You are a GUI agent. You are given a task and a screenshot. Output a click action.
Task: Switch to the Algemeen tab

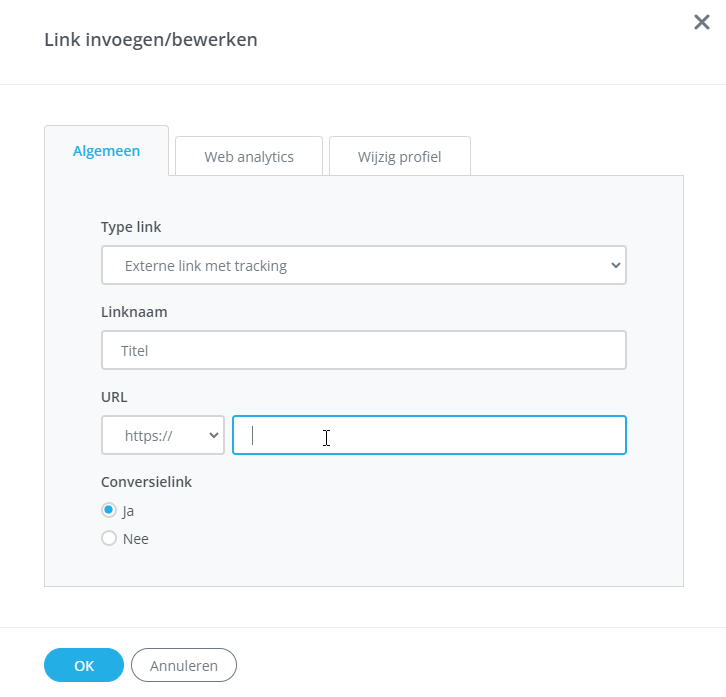pos(106,151)
